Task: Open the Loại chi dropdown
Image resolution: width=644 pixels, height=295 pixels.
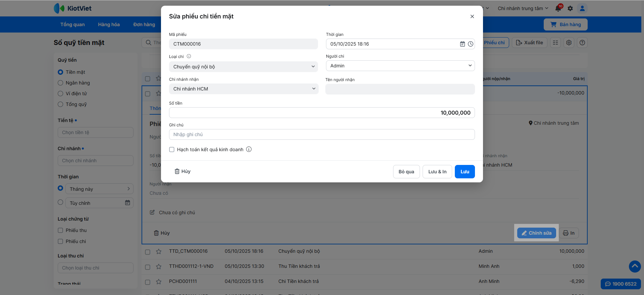Action: [244, 67]
